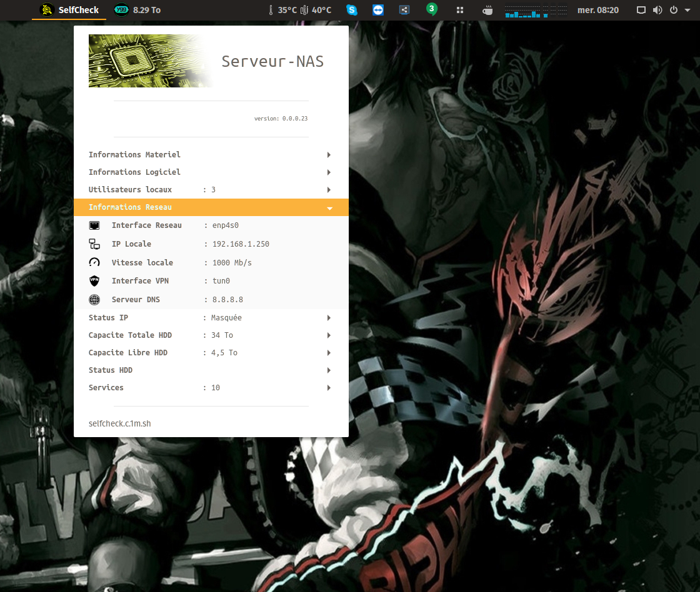
Task: Click the Masquée status value
Action: 226,318
